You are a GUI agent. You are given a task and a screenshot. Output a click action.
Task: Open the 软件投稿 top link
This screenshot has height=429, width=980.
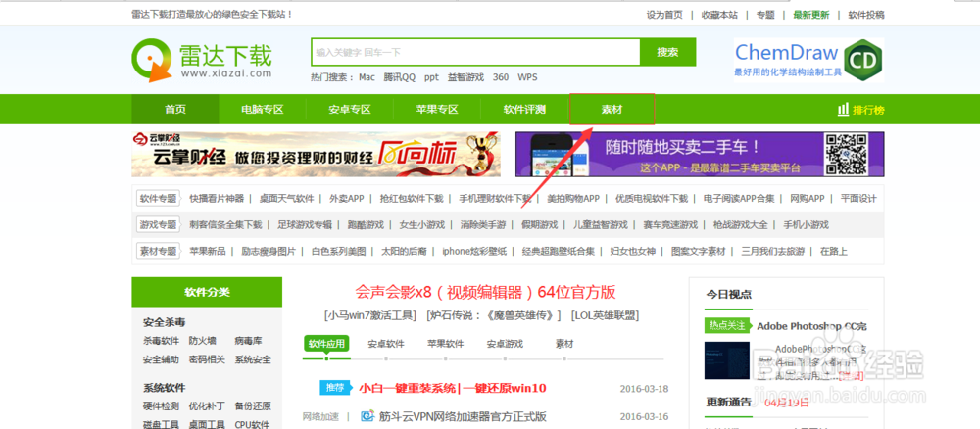866,15
